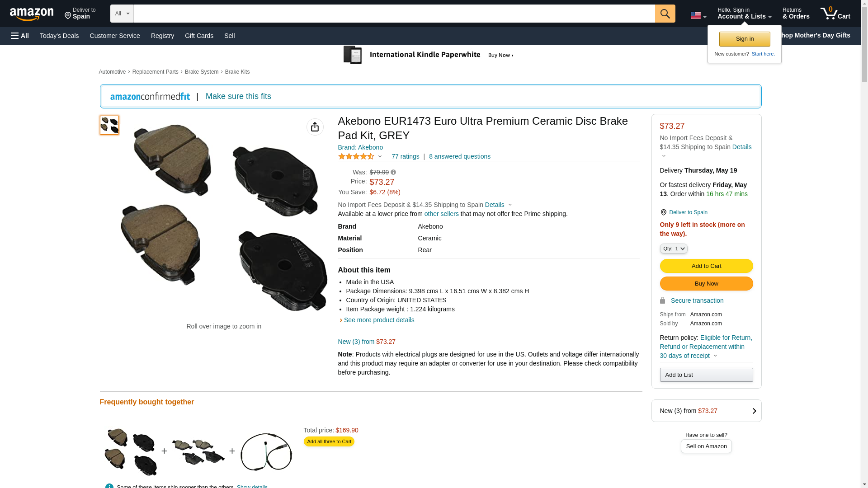The height and width of the screenshot is (488, 868).
Task: Click the Buy Now button
Action: pos(706,283)
